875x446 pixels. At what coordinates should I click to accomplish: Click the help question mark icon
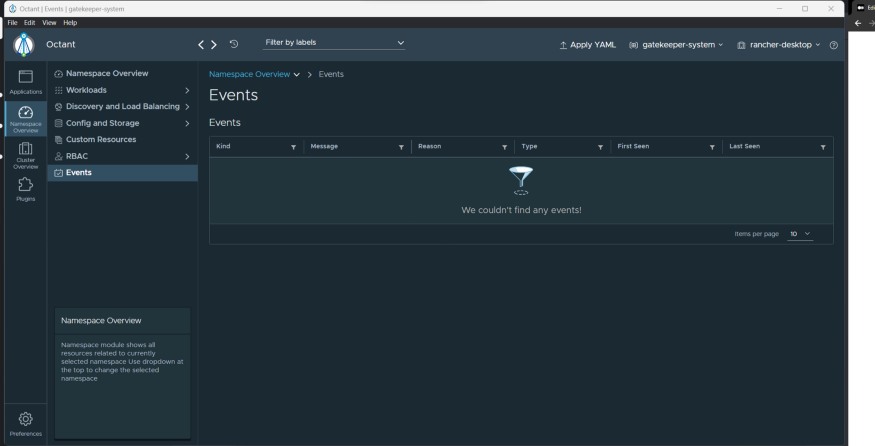click(833, 45)
